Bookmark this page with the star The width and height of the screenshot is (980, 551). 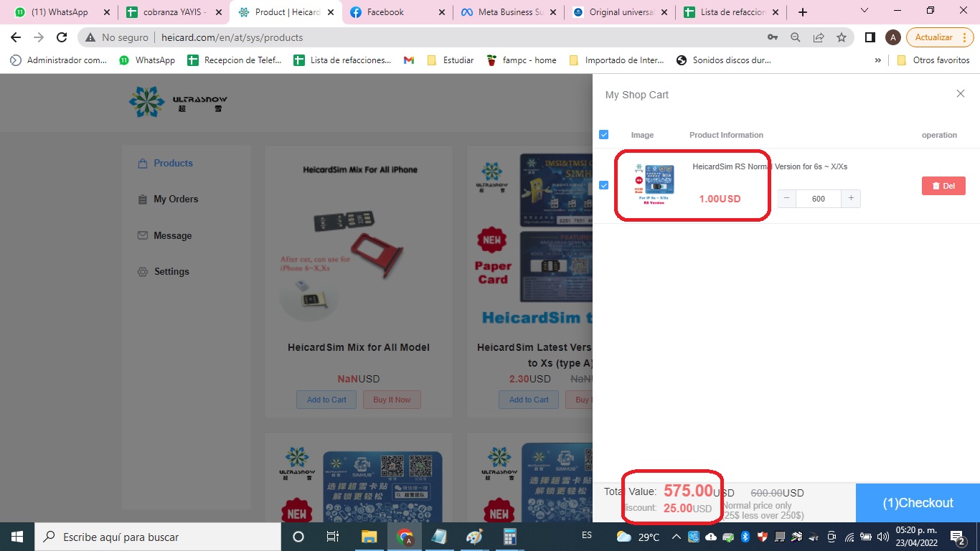842,37
